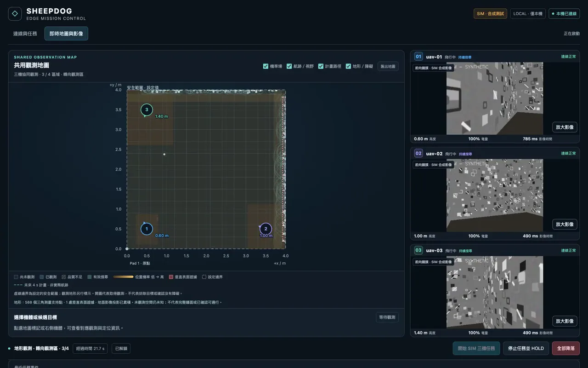The image size is (588, 368).
Task: Click the 選擇機體或候選目標 heading
Action: tap(35, 317)
